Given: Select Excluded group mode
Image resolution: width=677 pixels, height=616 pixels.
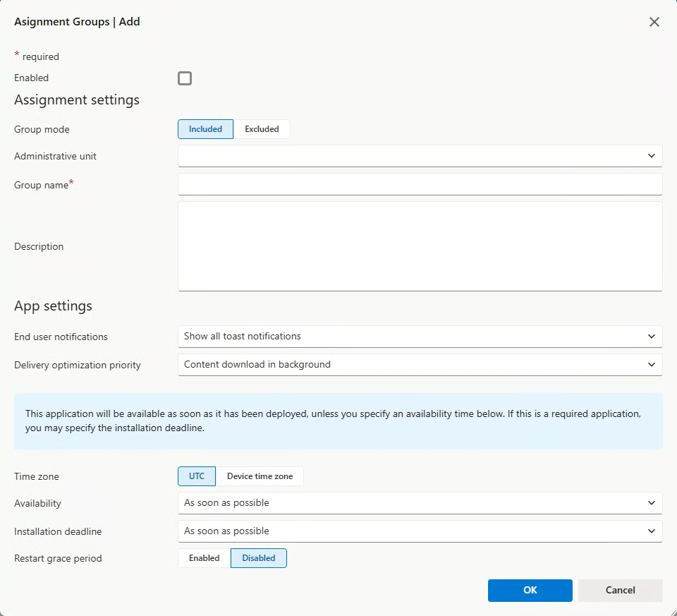Looking at the screenshot, I should pyautogui.click(x=262, y=129).
